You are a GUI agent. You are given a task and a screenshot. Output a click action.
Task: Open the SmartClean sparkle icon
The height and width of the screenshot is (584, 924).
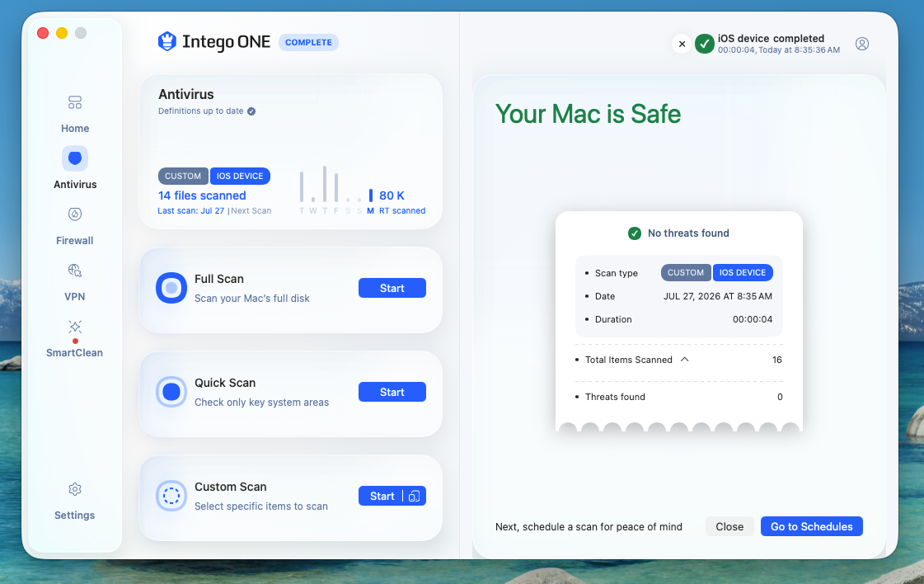75,326
